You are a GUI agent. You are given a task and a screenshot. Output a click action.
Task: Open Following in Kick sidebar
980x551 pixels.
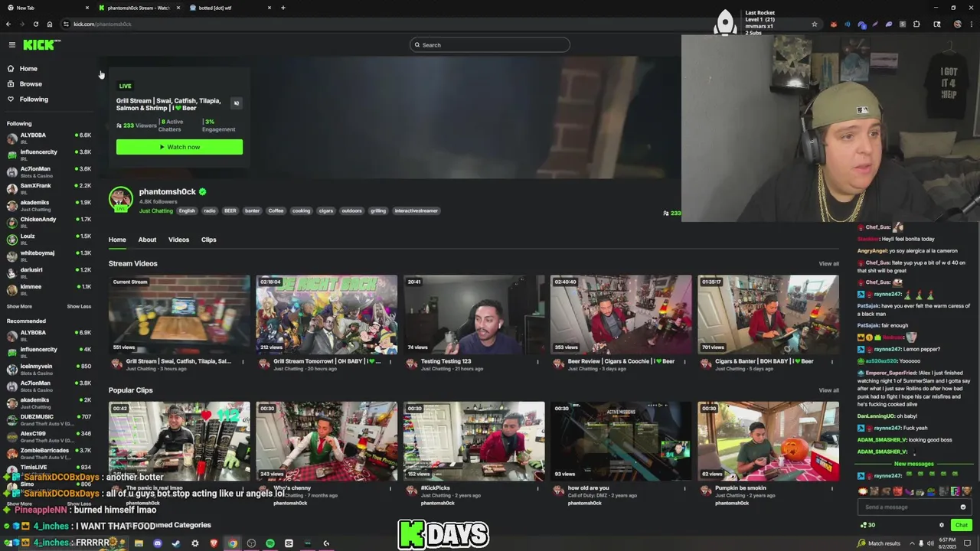34,99
